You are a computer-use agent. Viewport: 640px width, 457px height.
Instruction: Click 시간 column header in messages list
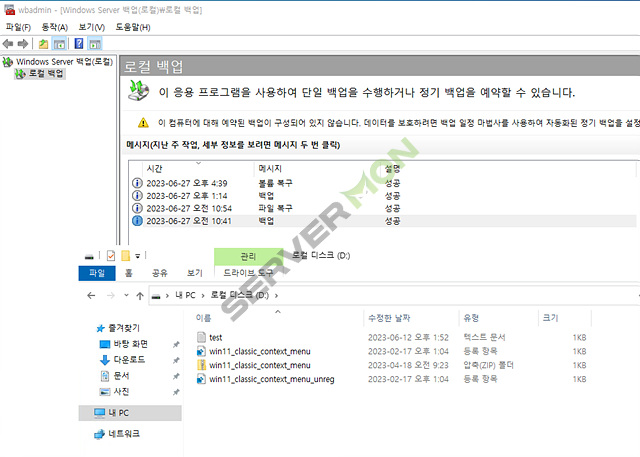(154, 169)
